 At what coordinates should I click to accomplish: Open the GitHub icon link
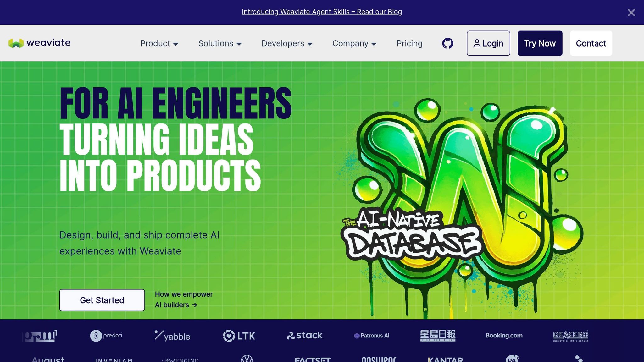(447, 43)
